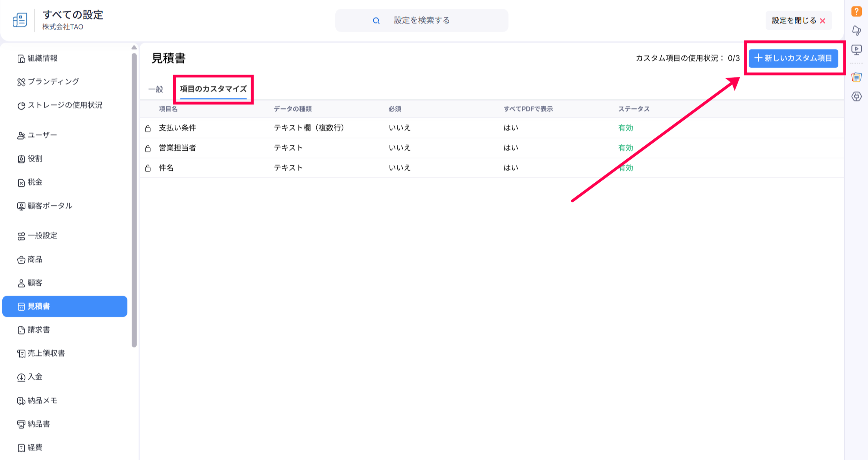Click 新しいカスタム項目 button

793,58
